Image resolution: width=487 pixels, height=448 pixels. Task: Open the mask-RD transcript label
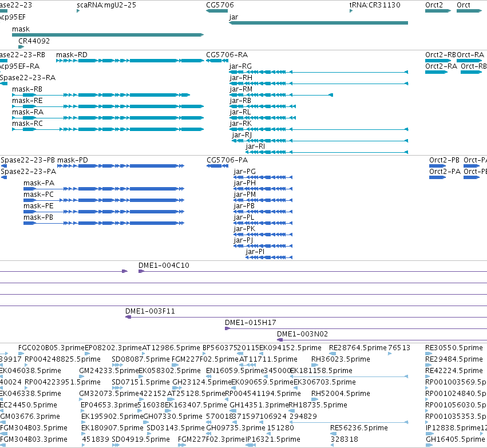pos(72,55)
